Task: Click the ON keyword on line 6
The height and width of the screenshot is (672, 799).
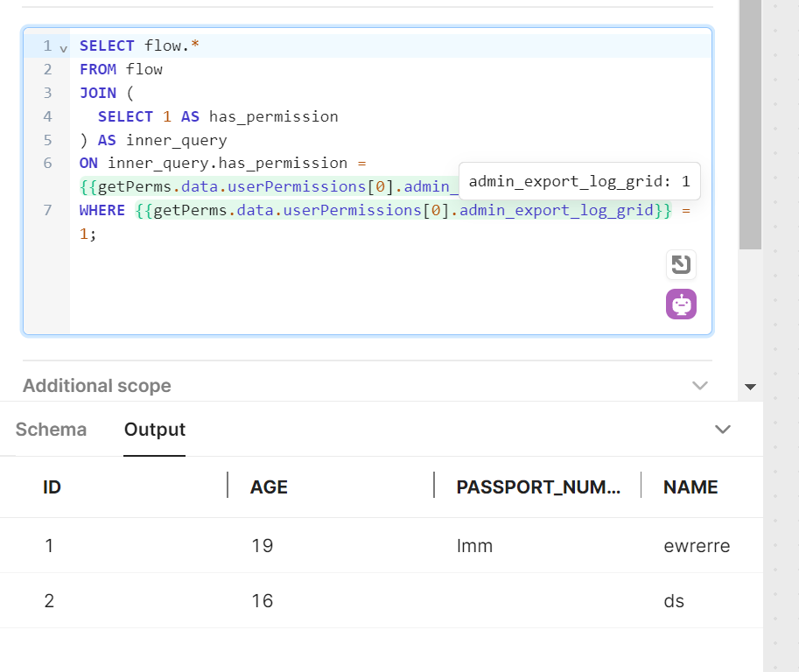Action: (88, 163)
